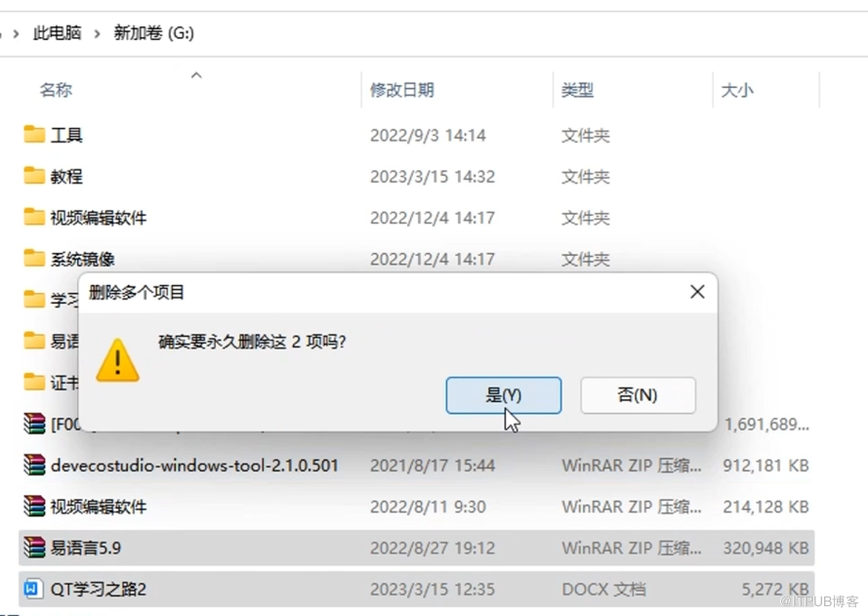Select the 系统镜像 folder icon

point(34,259)
